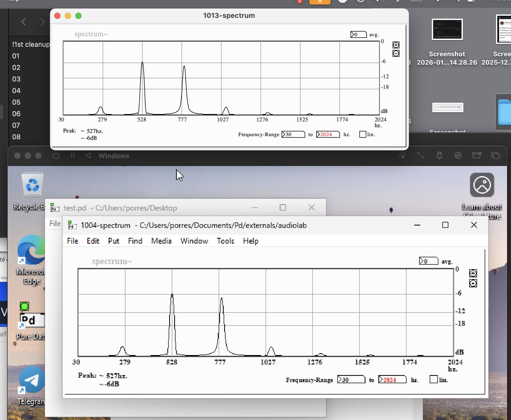
Task: Open Microsoft Edge from the desktop
Action: tap(32, 250)
